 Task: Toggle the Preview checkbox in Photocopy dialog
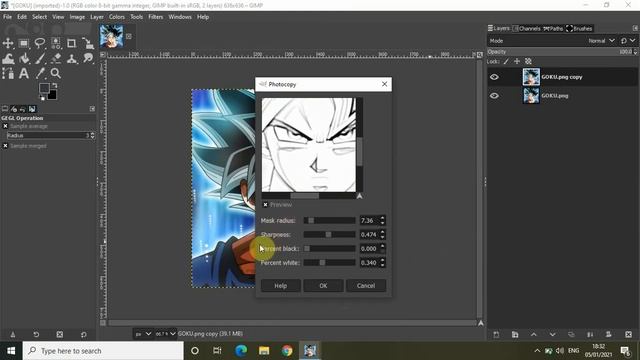point(265,204)
